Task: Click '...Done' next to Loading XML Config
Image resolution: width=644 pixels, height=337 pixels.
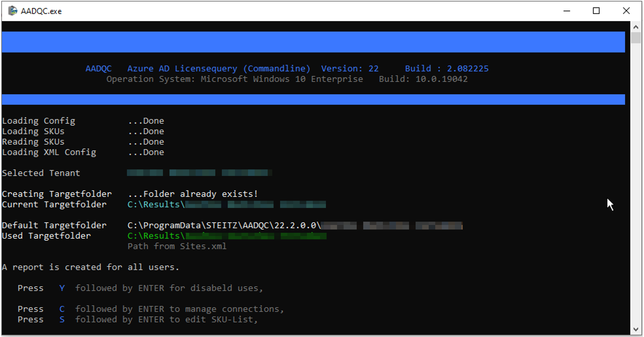Action: 146,153
